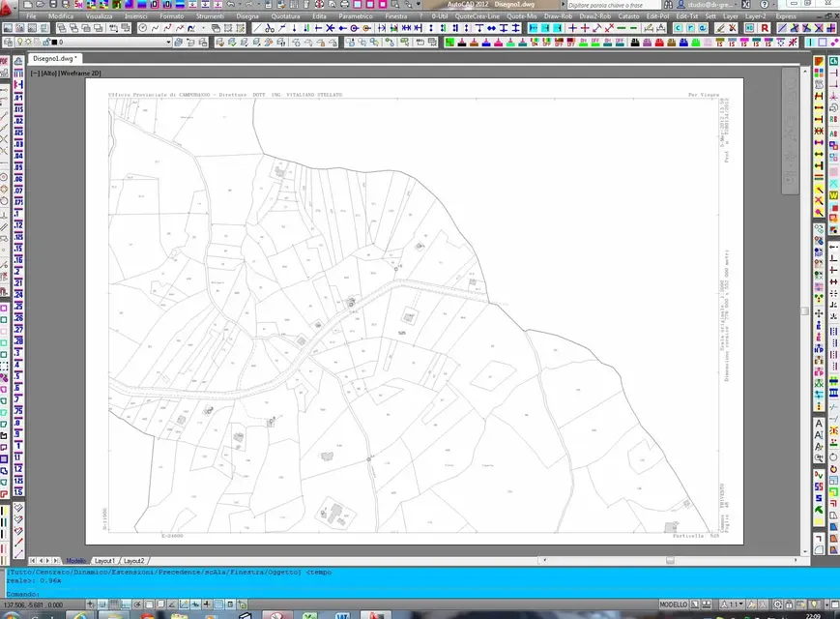Open the studio@ account sign-in dropdown
The image size is (840, 619).
[x=706, y=4]
